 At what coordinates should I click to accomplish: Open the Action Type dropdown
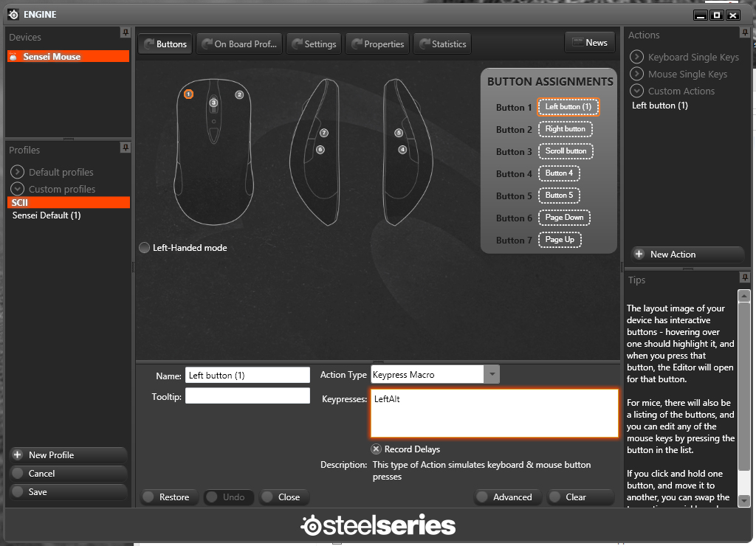pyautogui.click(x=492, y=374)
